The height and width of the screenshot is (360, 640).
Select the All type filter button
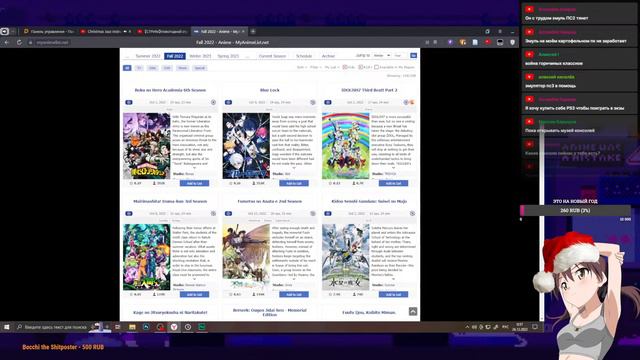(x=127, y=68)
